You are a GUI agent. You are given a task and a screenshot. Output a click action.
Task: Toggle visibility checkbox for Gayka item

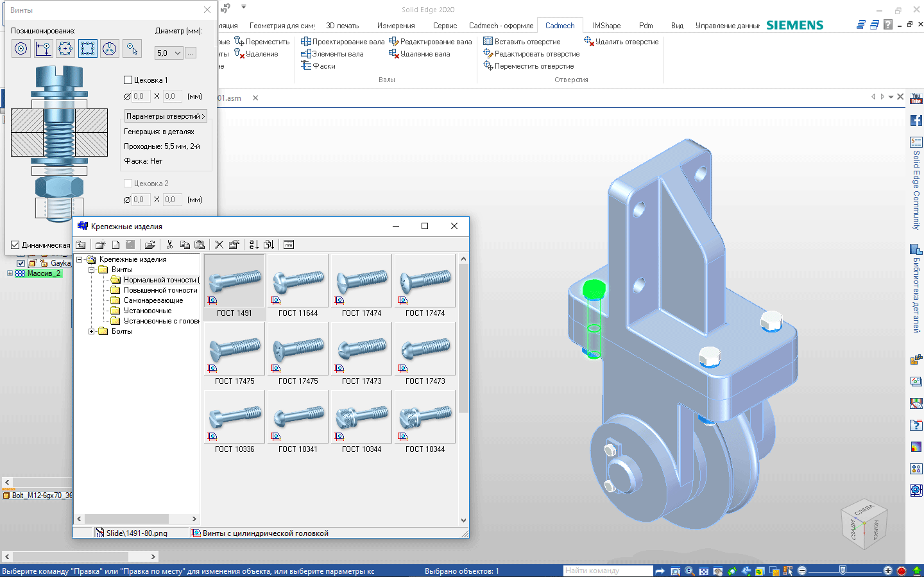(x=21, y=263)
